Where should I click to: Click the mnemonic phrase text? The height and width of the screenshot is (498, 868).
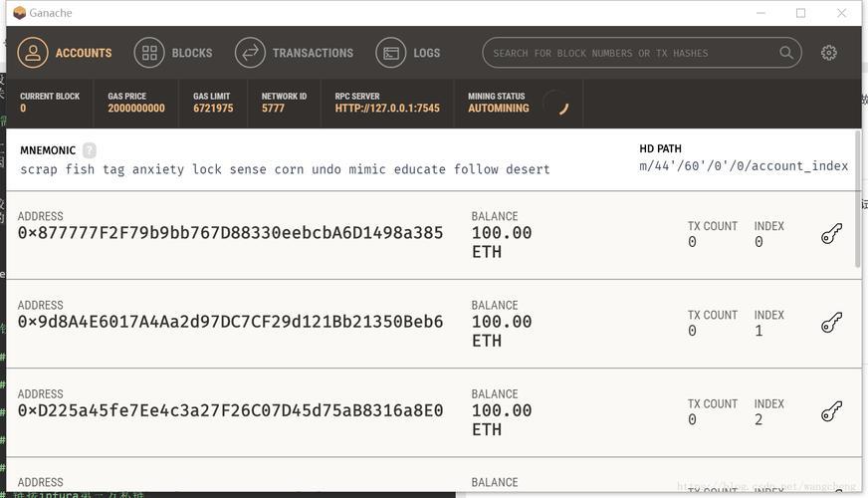(285, 169)
